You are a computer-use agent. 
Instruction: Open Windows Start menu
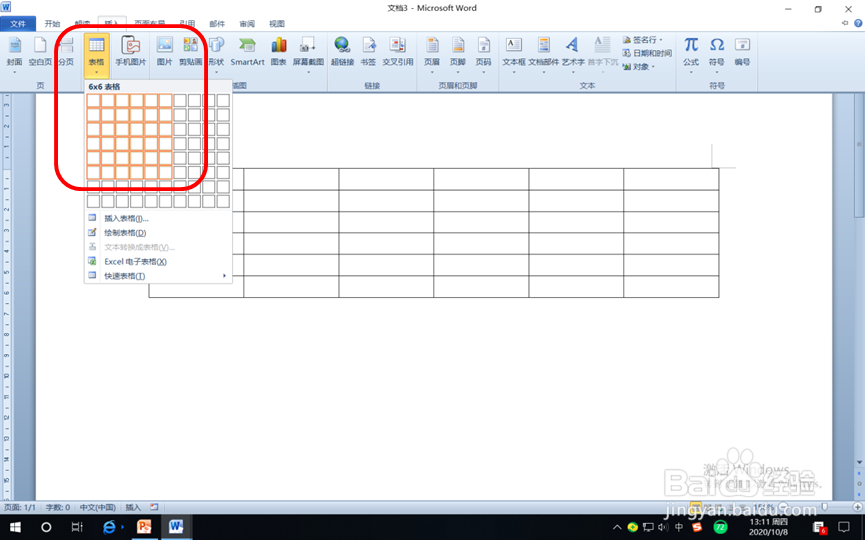15,527
